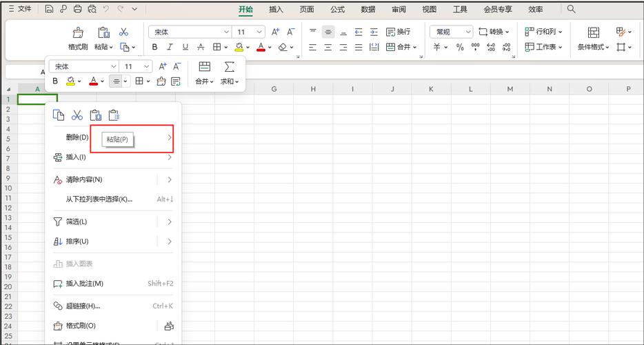The width and height of the screenshot is (644, 345).
Task: Click the Redo arrow icon
Action: click(121, 9)
